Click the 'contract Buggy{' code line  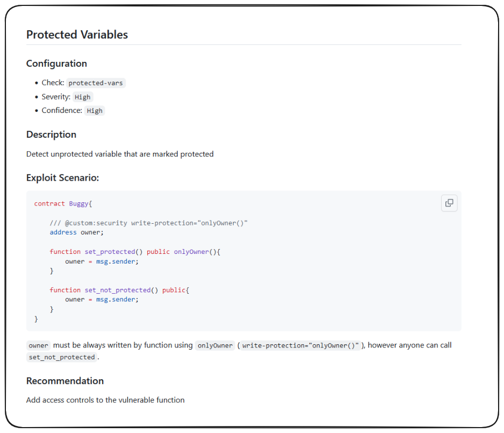63,204
